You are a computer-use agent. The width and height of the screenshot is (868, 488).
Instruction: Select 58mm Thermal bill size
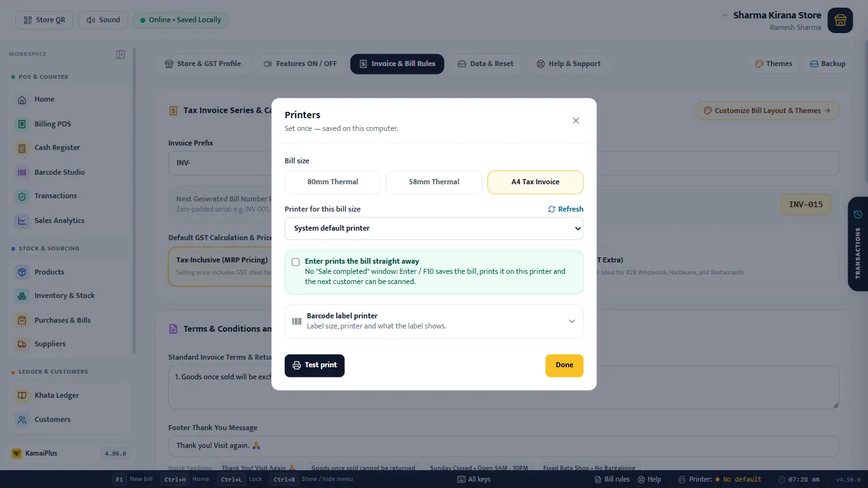pos(434,182)
